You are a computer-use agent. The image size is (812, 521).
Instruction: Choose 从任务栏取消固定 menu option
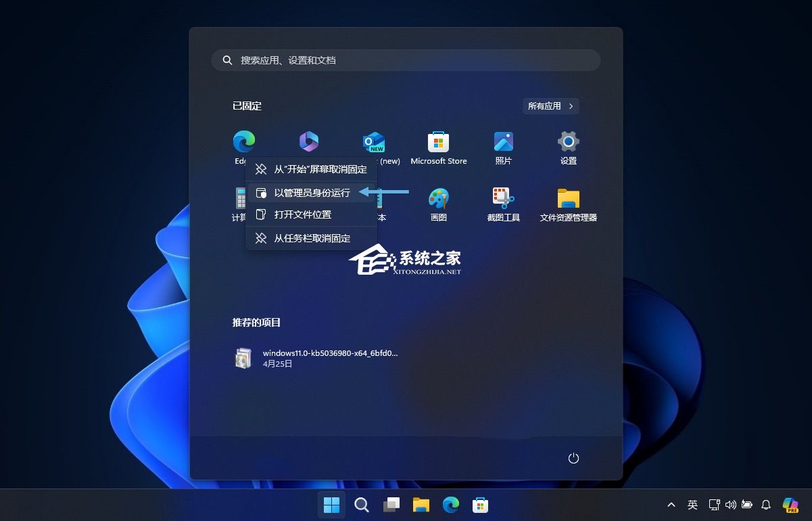(311, 238)
